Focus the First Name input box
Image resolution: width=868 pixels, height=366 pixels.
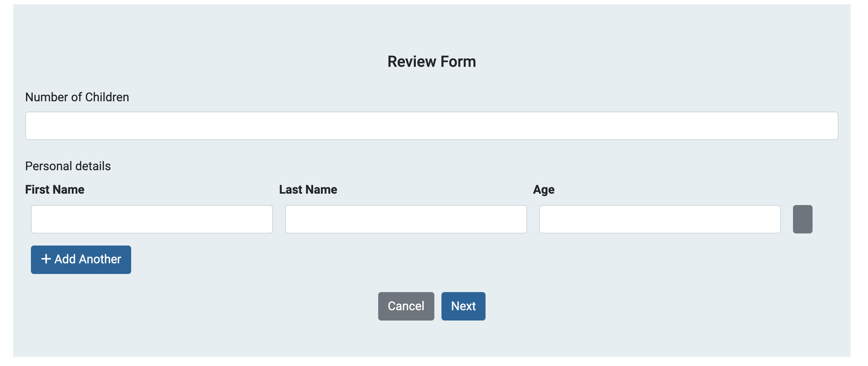152,219
